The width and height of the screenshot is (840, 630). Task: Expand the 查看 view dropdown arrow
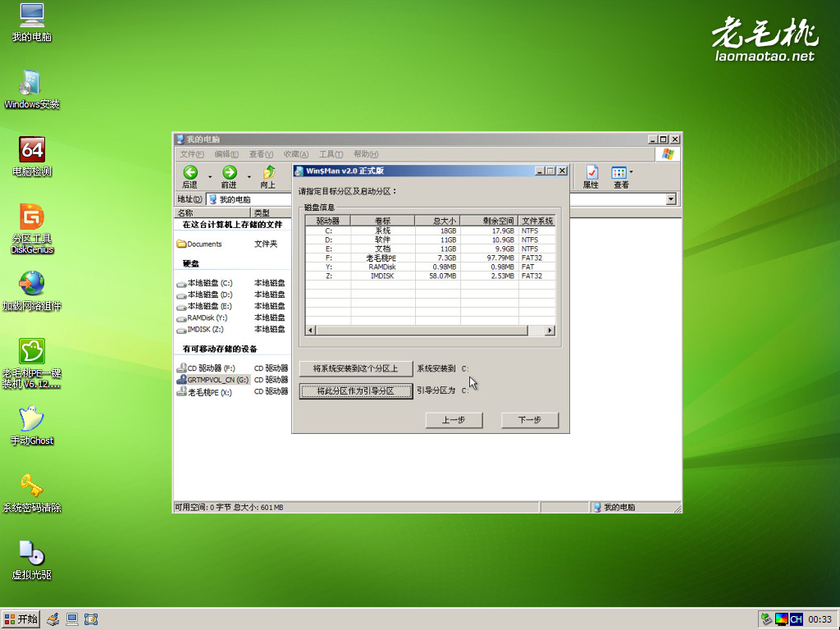(x=631, y=172)
